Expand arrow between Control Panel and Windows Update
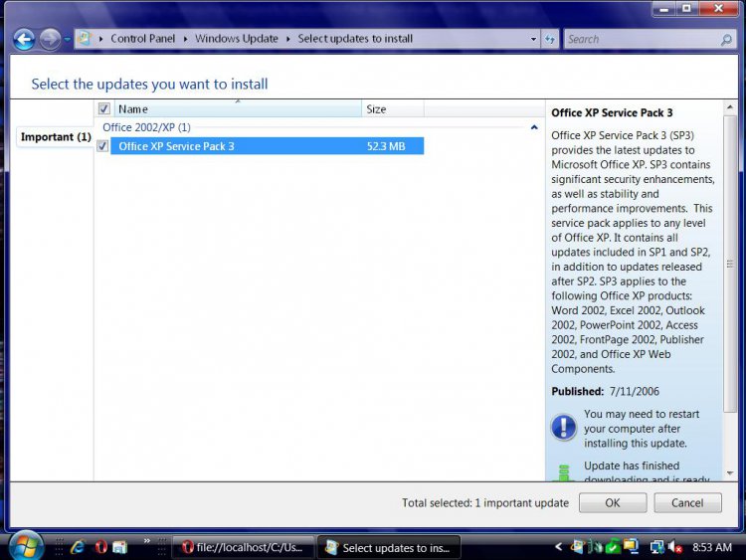This screenshot has height=560, width=746. click(186, 39)
